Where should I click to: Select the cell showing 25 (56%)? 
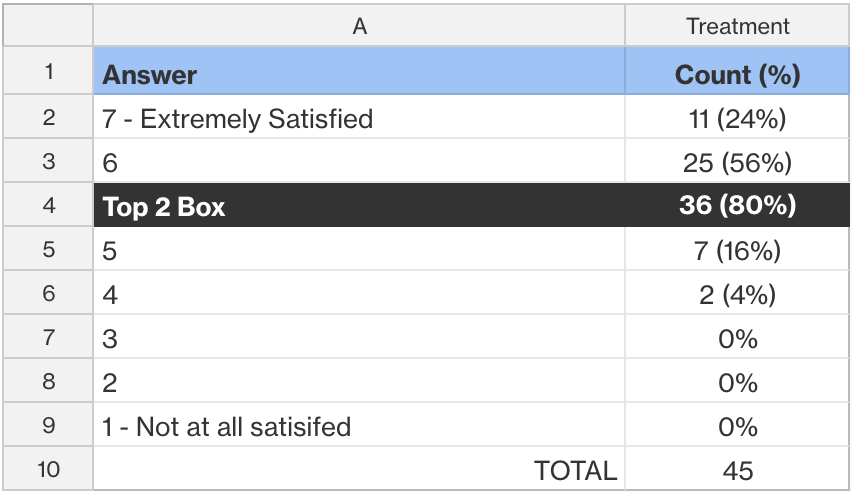point(737,160)
